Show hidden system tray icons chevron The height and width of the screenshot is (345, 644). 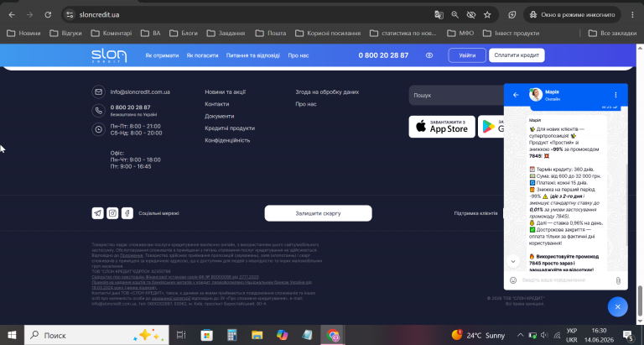pos(520,335)
